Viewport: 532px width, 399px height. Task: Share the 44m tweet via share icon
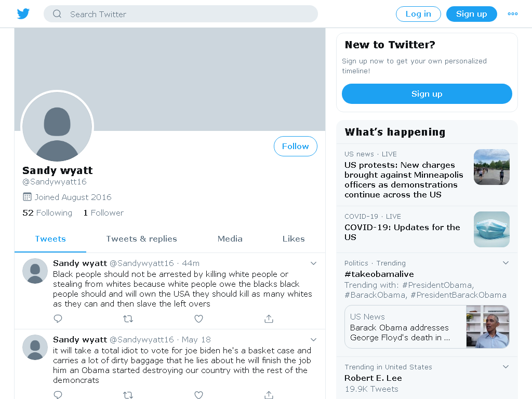[269, 318]
